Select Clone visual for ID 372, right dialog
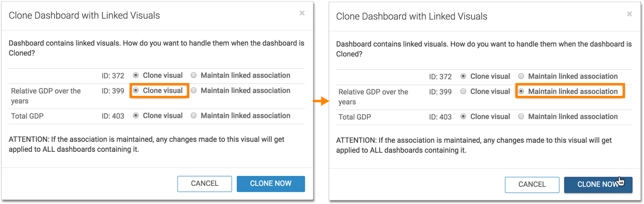Screen dimensions: 644x204 click(x=464, y=76)
